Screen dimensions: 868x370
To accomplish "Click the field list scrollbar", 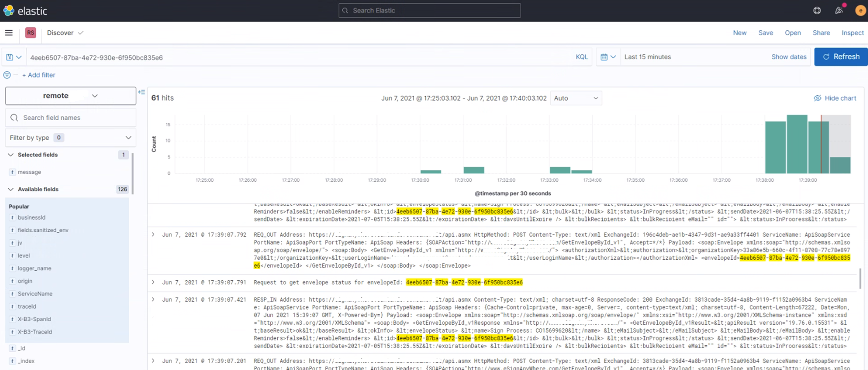I will (132, 173).
